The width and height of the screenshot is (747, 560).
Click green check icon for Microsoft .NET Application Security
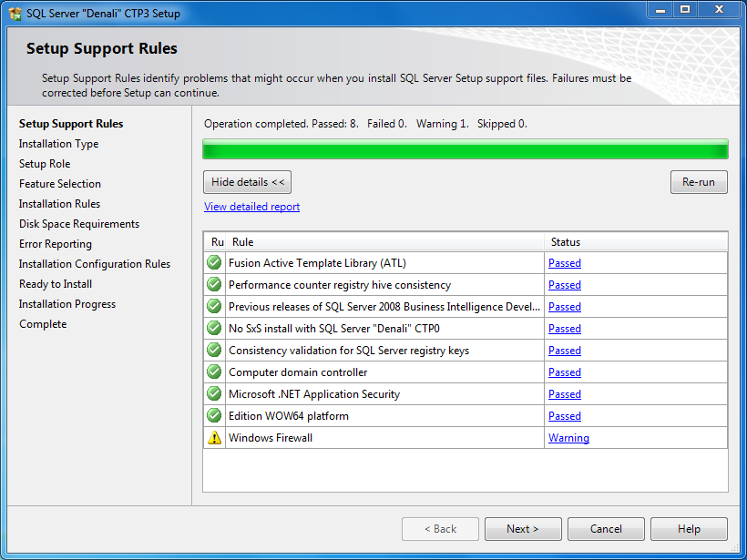pos(214,393)
